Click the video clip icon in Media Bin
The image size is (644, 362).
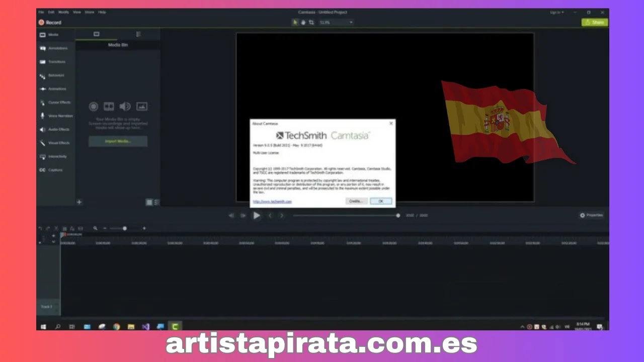click(109, 106)
